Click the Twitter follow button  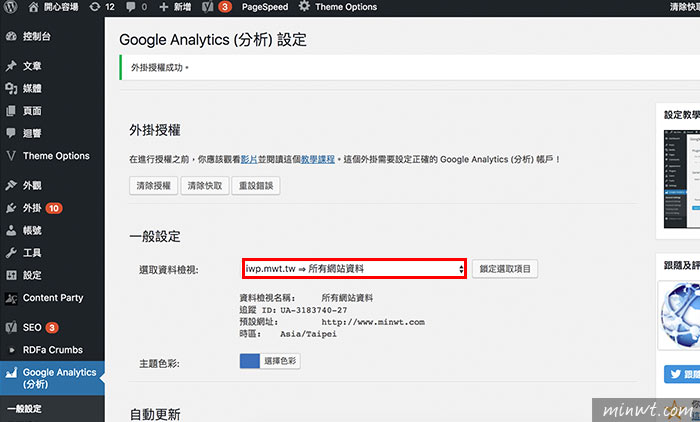pyautogui.click(x=682, y=374)
